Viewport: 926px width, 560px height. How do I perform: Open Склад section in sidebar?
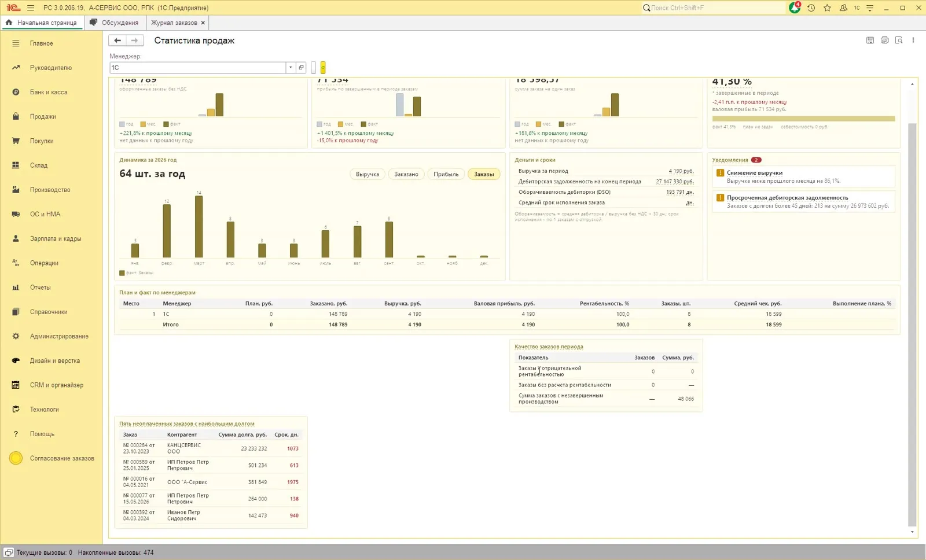point(39,165)
